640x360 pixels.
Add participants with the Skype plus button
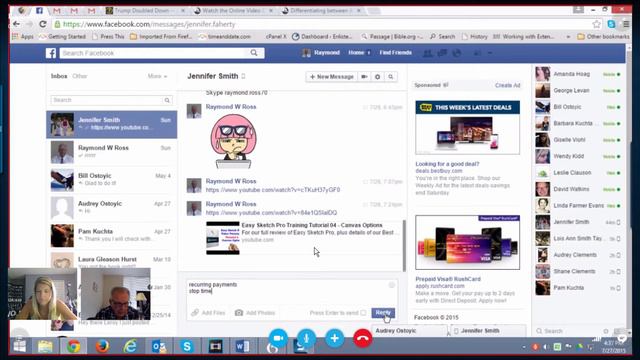tap(334, 338)
